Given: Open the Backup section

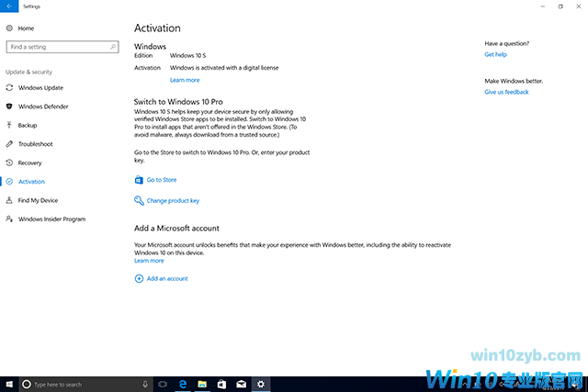Looking at the screenshot, I should (28, 125).
